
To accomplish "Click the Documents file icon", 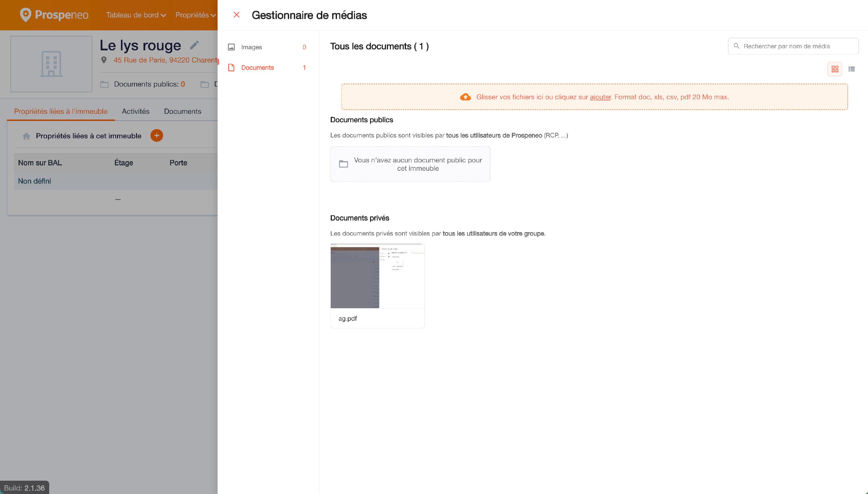I will (231, 67).
